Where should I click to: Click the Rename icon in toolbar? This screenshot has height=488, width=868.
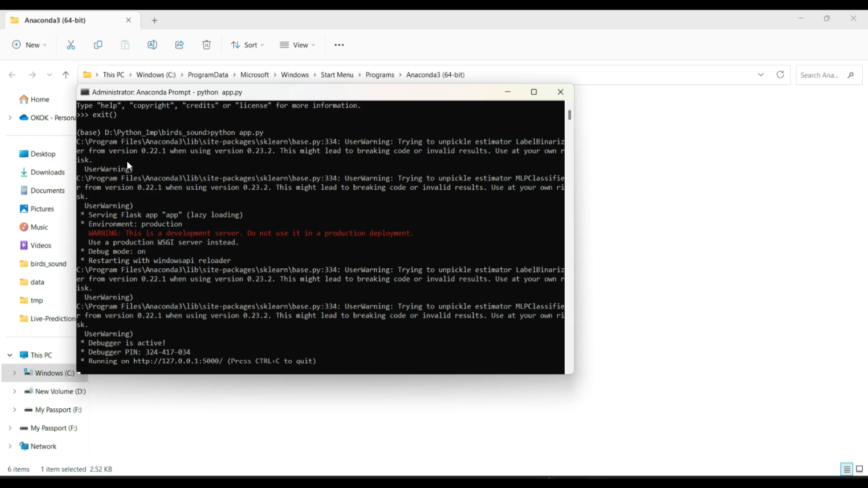pyautogui.click(x=152, y=45)
